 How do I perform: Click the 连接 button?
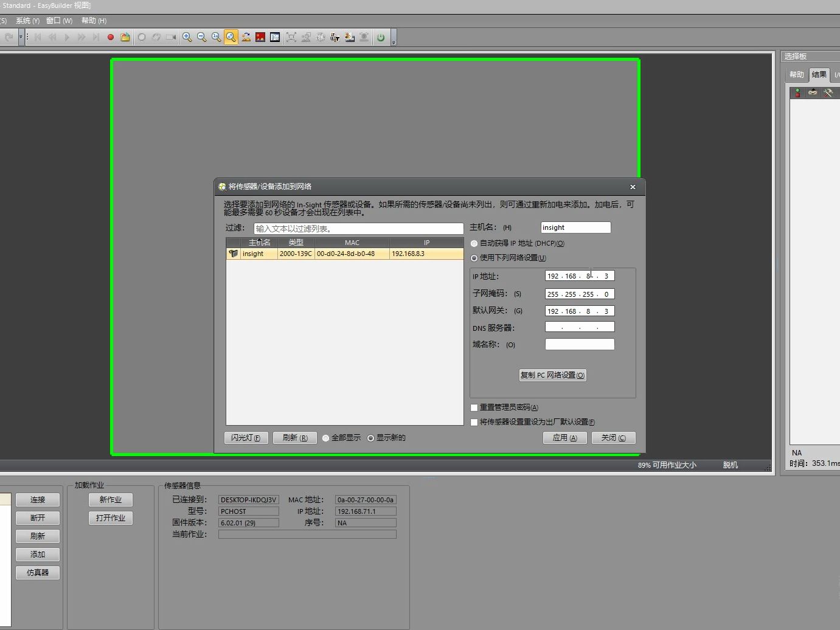coord(38,500)
